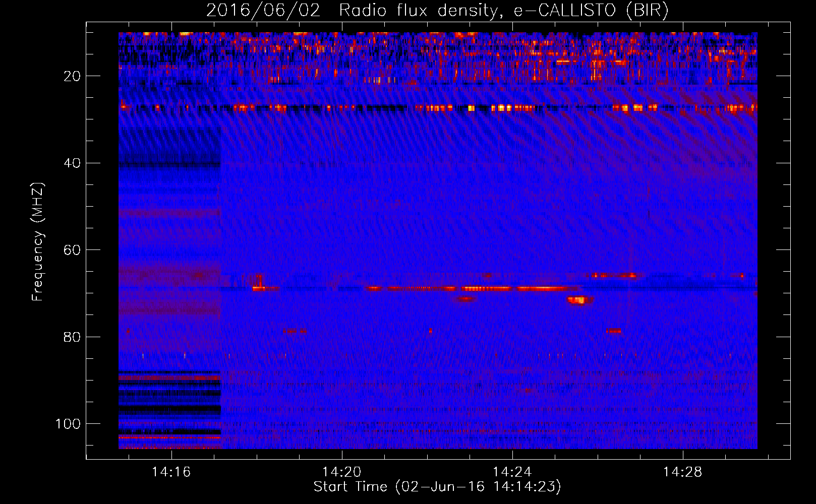Click the 'Frequency (MHZ)' y-axis label

[38, 242]
